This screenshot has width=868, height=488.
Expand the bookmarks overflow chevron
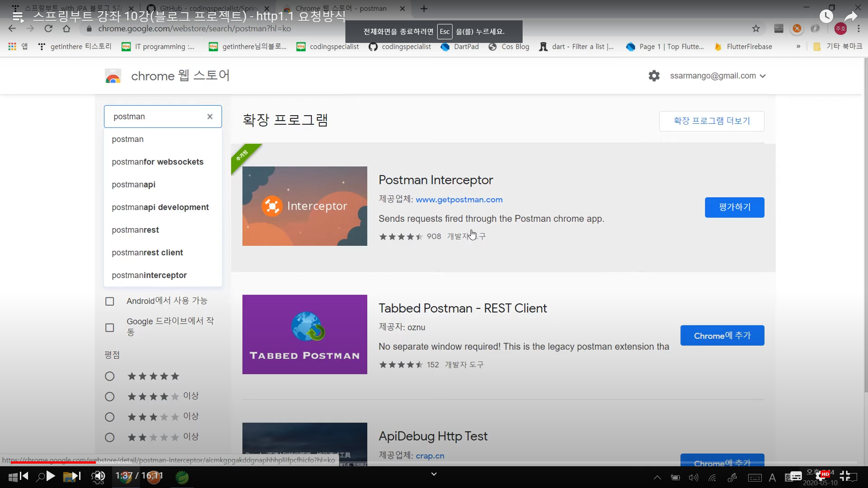[798, 47]
